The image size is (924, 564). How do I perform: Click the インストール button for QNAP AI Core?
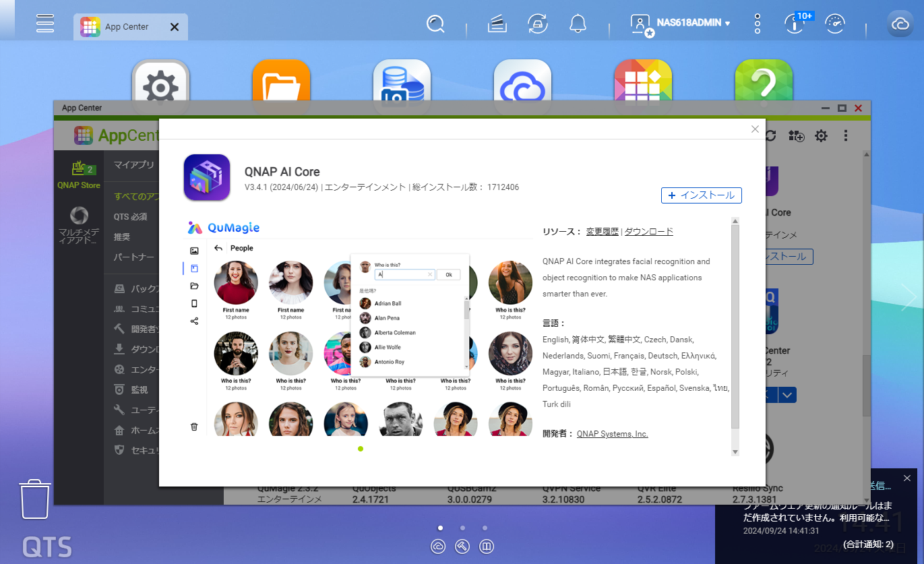(702, 195)
